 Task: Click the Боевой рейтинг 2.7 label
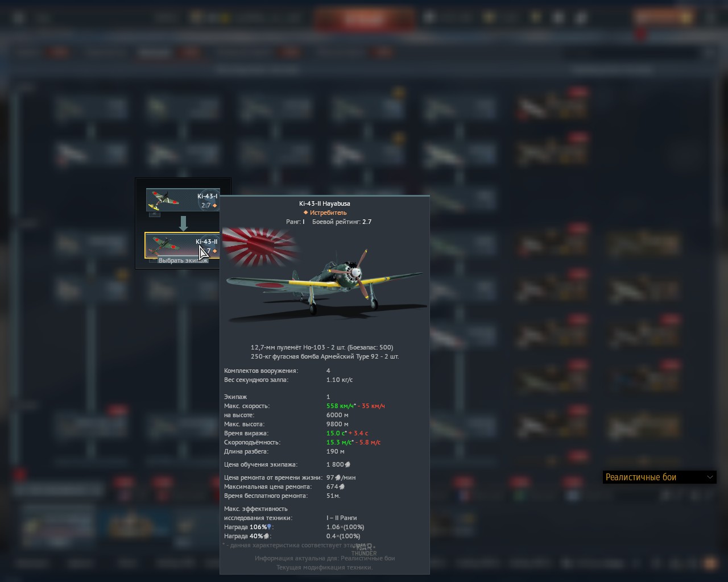341,222
